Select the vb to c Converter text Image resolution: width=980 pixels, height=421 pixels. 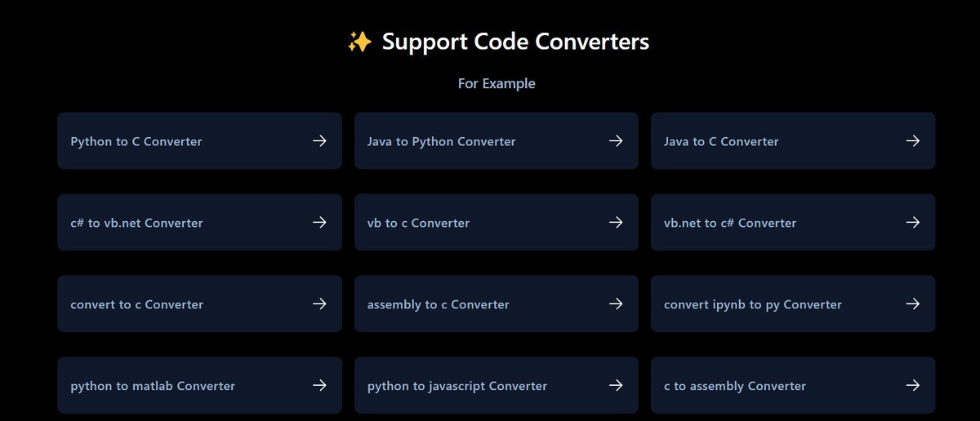point(418,224)
